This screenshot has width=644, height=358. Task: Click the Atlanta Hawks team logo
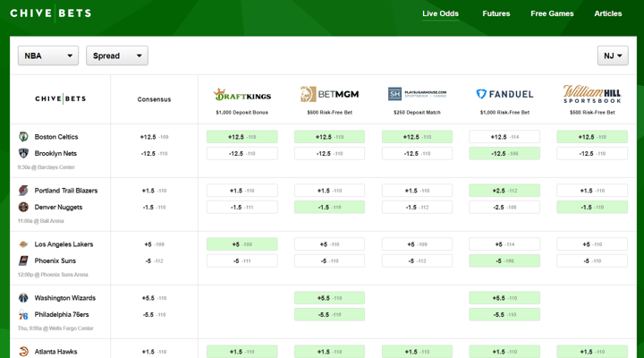click(23, 352)
